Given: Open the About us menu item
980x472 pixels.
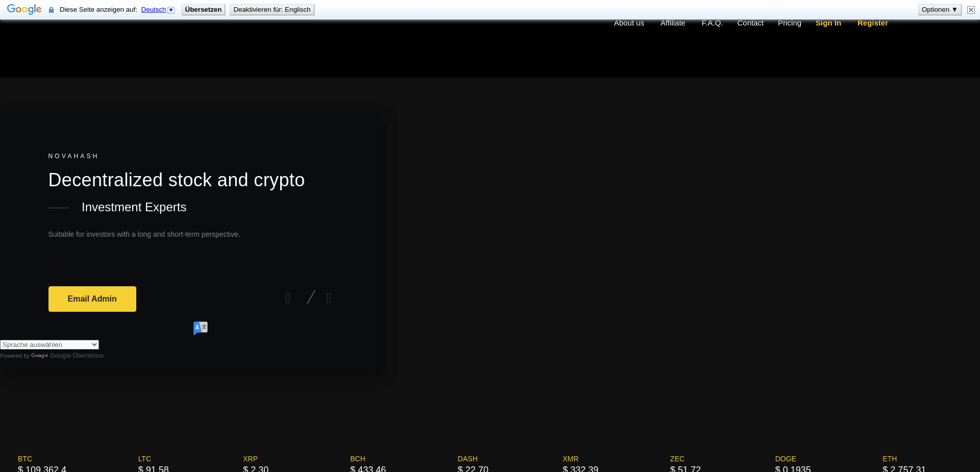Looking at the screenshot, I should (628, 22).
